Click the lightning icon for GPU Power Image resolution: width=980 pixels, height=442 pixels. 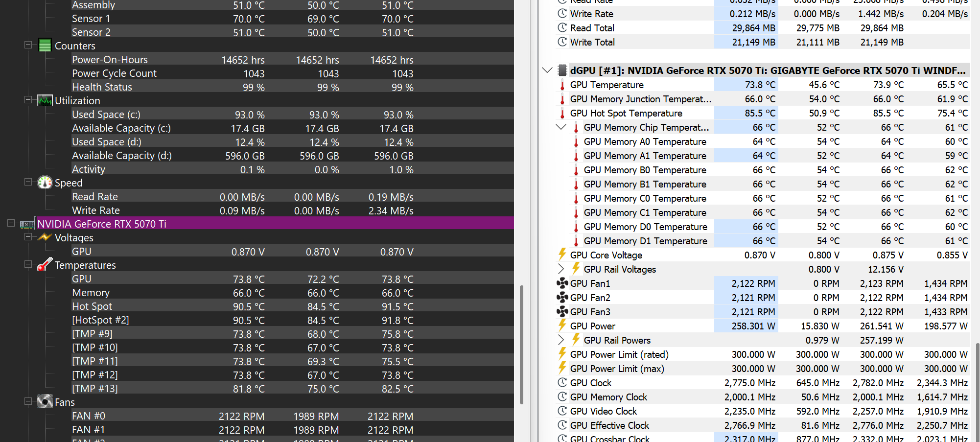click(562, 326)
